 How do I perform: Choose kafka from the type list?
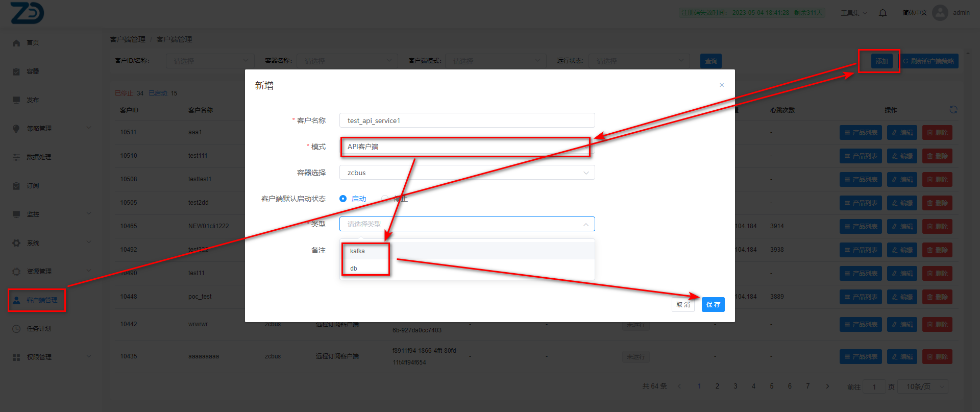[x=357, y=251]
